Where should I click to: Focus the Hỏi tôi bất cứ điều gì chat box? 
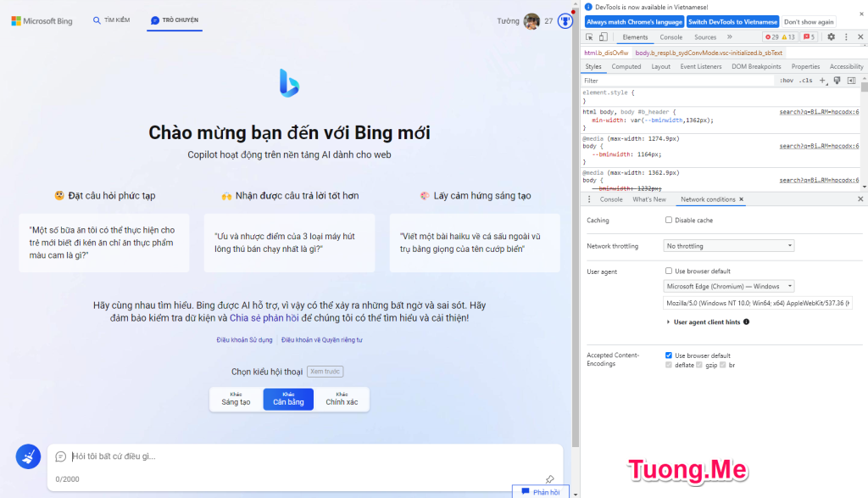coord(304,456)
